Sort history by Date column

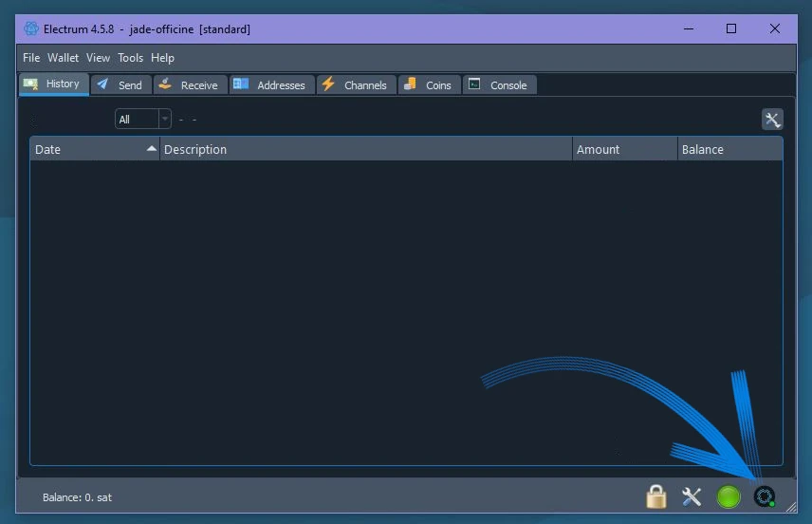click(94, 149)
